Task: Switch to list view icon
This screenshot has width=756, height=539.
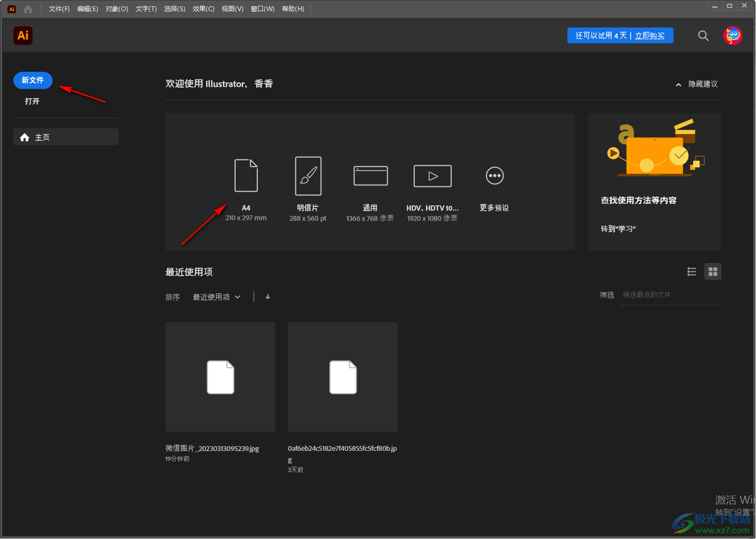Action: tap(692, 271)
